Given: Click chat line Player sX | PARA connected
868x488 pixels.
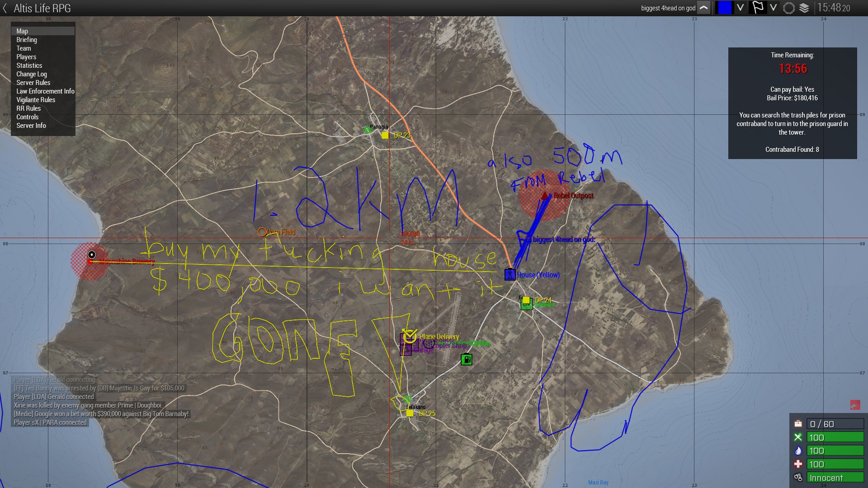Looking at the screenshot, I should coord(50,422).
